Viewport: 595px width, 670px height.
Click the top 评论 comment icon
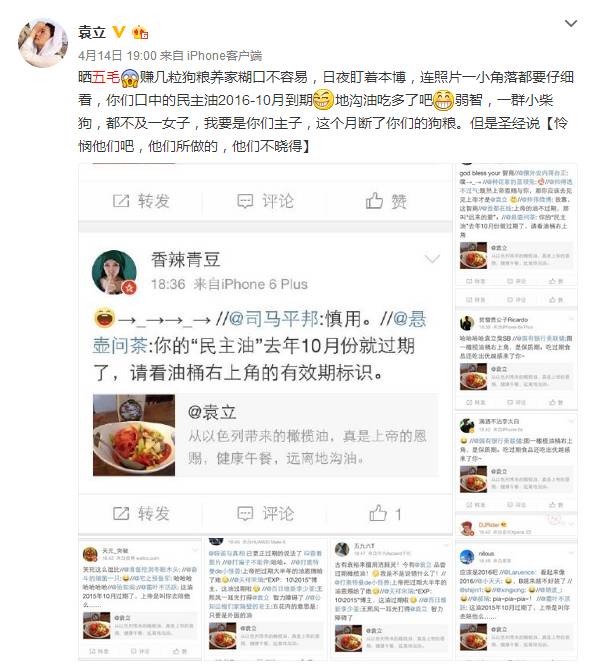(245, 201)
